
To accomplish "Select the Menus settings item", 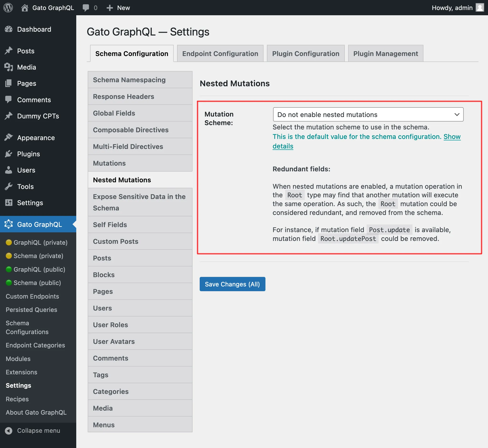I will point(140,425).
